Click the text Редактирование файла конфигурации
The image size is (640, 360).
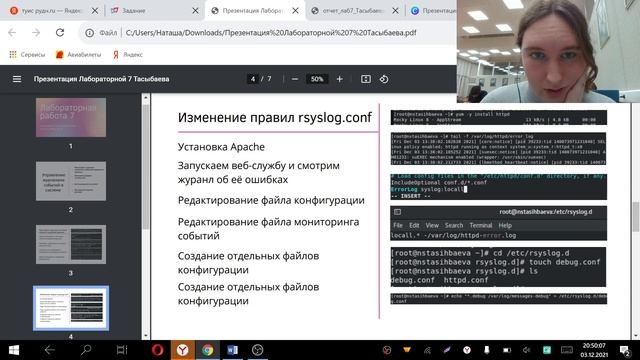[271, 200]
